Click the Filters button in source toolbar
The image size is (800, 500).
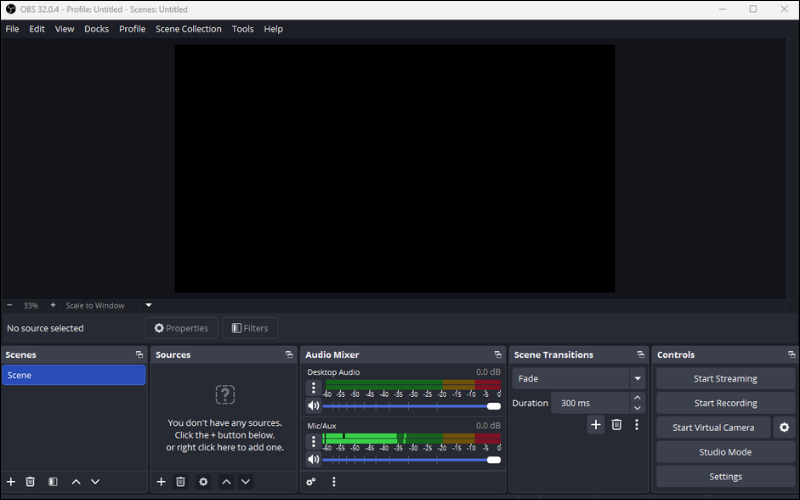tap(250, 328)
